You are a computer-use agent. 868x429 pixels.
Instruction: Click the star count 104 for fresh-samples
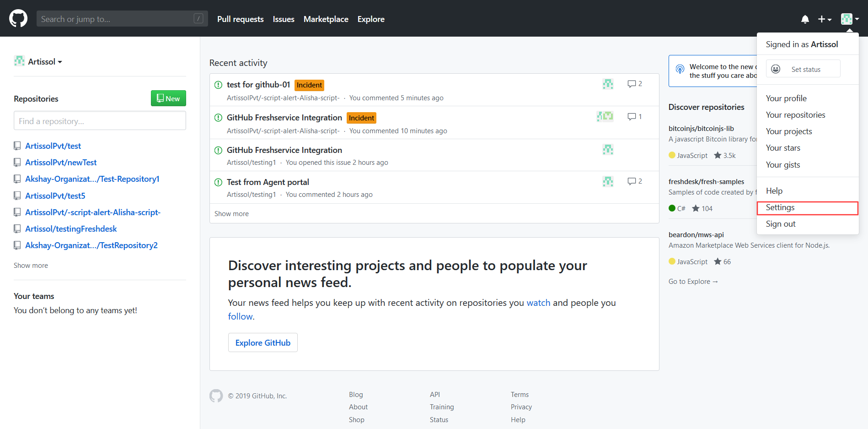(707, 209)
